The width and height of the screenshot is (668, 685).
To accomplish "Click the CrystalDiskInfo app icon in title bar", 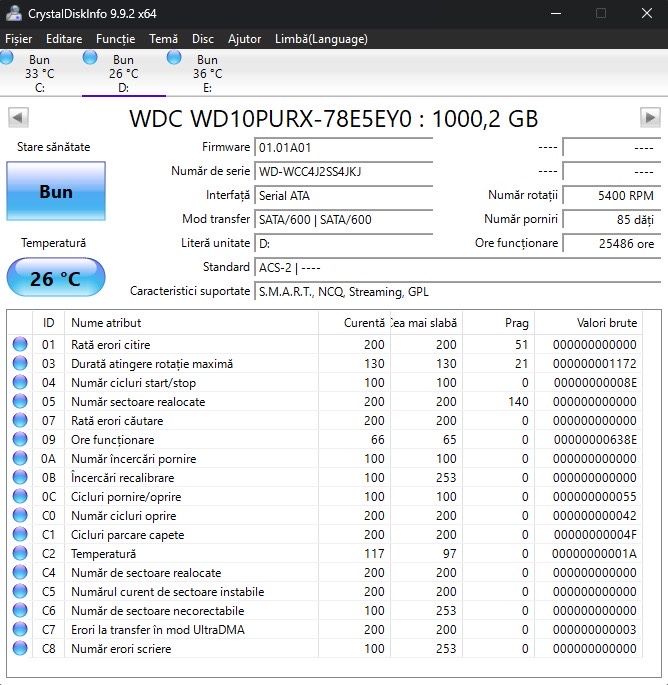I will (x=13, y=13).
